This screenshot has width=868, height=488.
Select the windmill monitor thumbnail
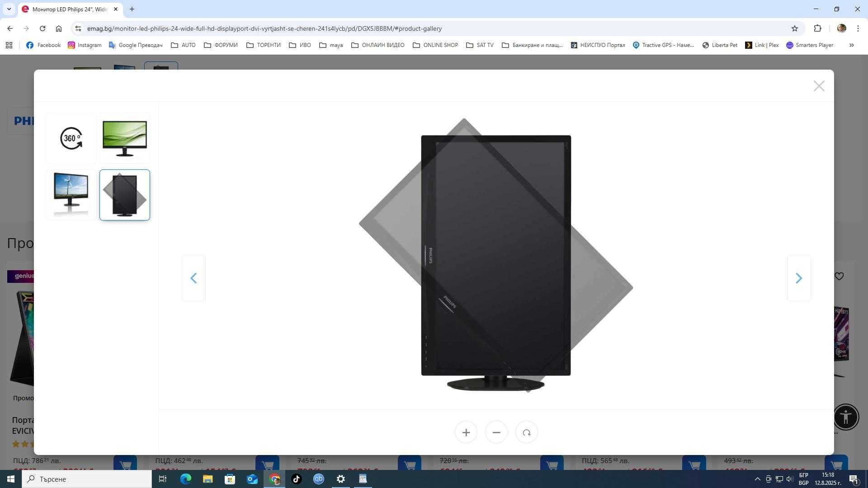(x=71, y=195)
